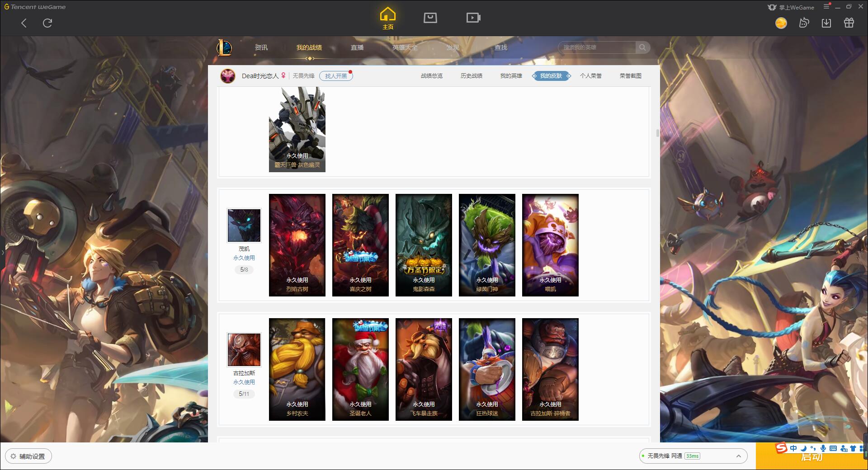Open the download manager icon

point(826,23)
